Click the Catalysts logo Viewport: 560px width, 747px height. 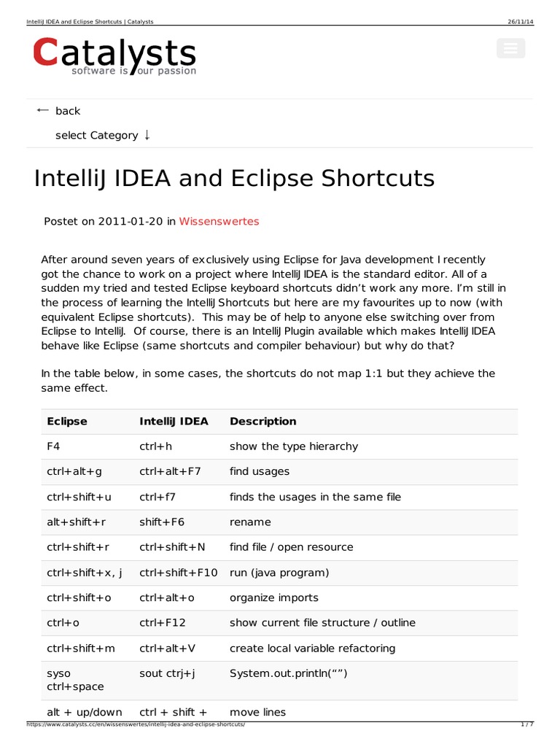coord(114,55)
